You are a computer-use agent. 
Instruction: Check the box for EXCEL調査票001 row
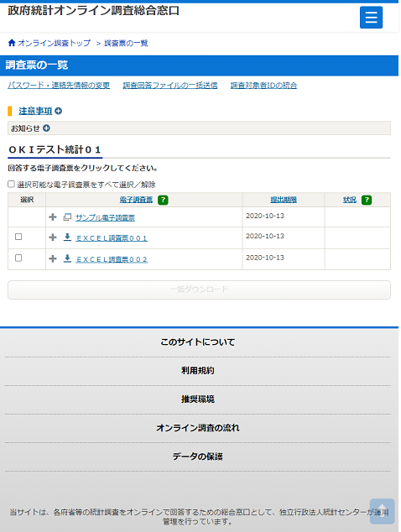click(18, 237)
